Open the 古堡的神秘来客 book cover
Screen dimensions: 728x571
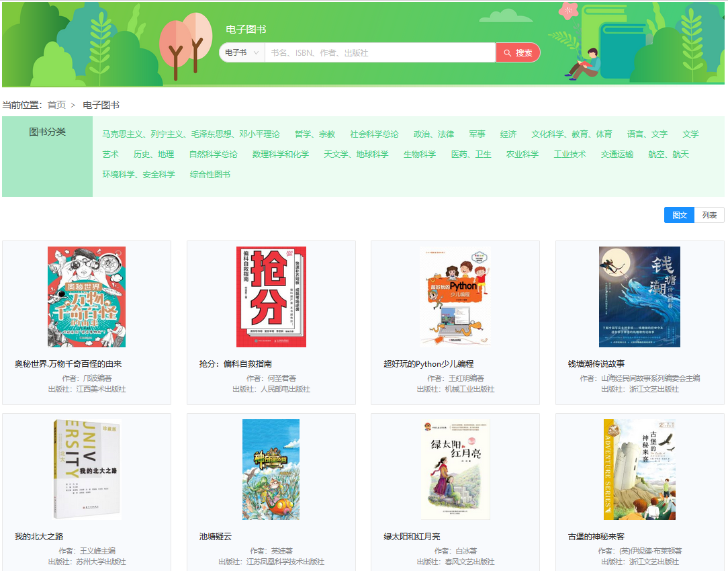(x=639, y=470)
